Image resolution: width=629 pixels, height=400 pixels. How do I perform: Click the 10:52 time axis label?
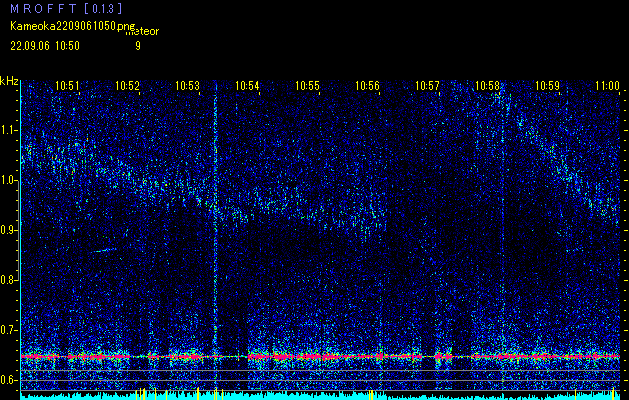click(x=127, y=86)
